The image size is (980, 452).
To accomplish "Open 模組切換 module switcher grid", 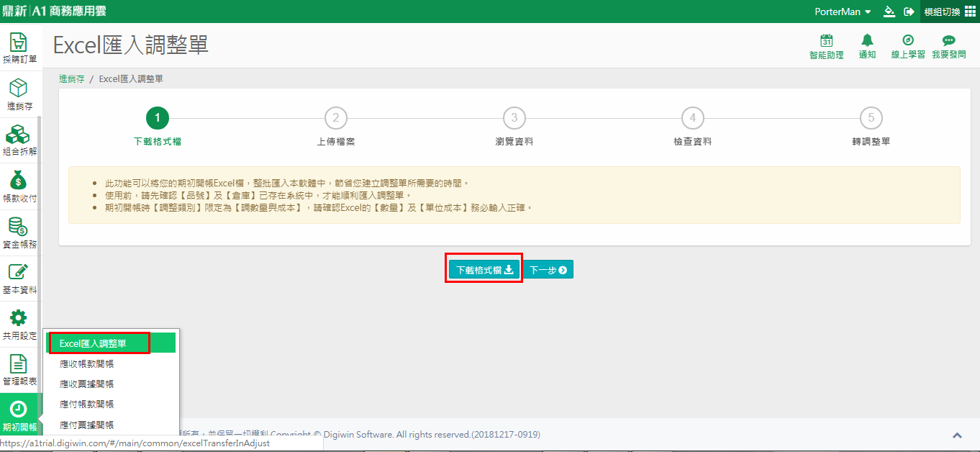I will (x=950, y=12).
